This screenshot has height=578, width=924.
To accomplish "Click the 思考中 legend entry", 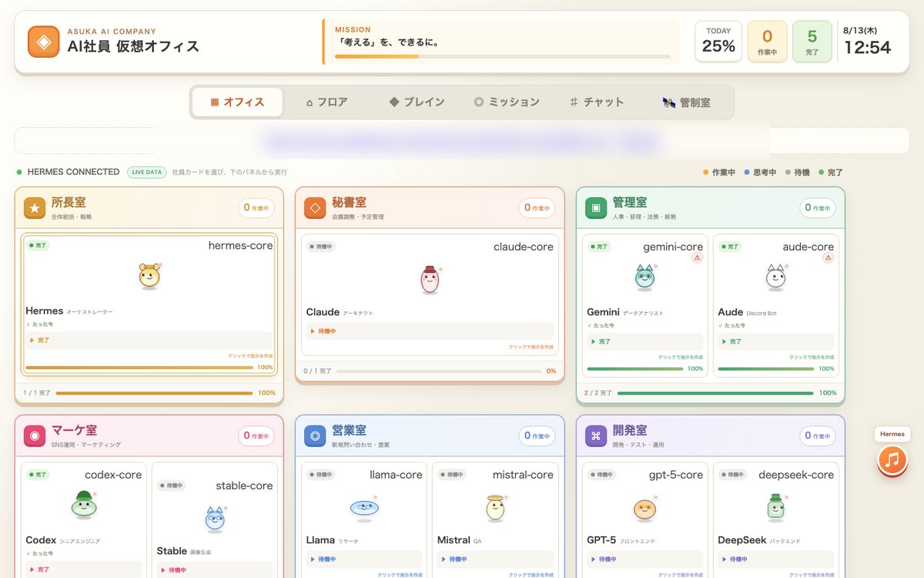I will [x=761, y=173].
